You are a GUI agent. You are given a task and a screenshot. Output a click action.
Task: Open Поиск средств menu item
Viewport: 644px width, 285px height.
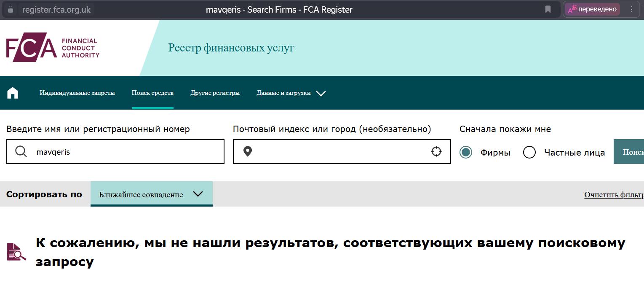(152, 93)
